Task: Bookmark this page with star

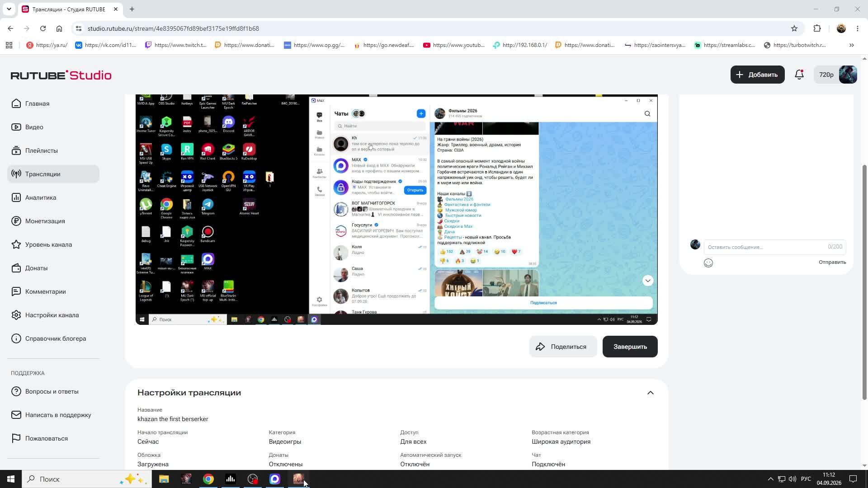Action: (x=794, y=28)
